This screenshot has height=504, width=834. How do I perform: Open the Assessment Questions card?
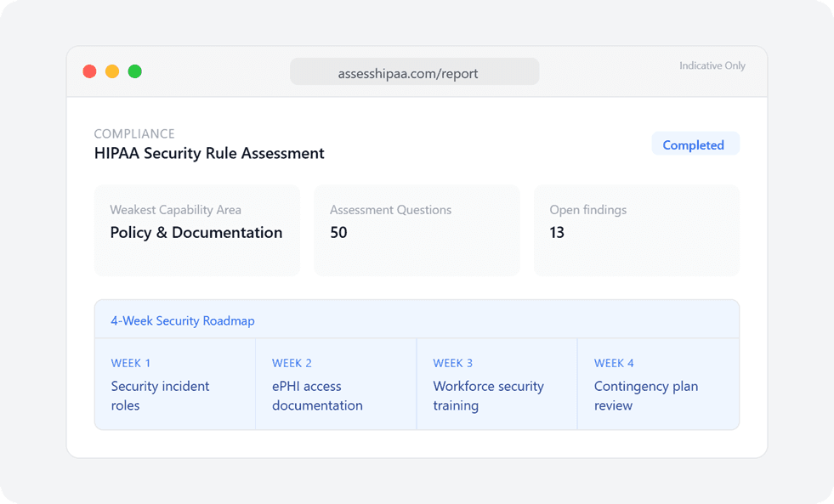pos(417,230)
